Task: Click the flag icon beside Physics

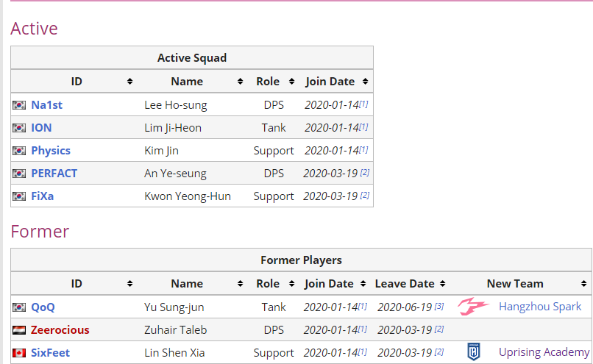Action: click(19, 151)
